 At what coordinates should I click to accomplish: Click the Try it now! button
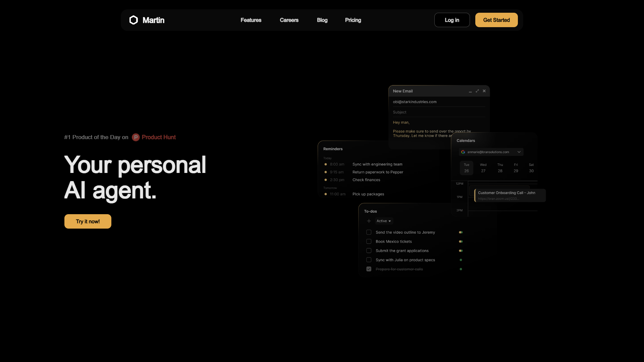pyautogui.click(x=88, y=222)
